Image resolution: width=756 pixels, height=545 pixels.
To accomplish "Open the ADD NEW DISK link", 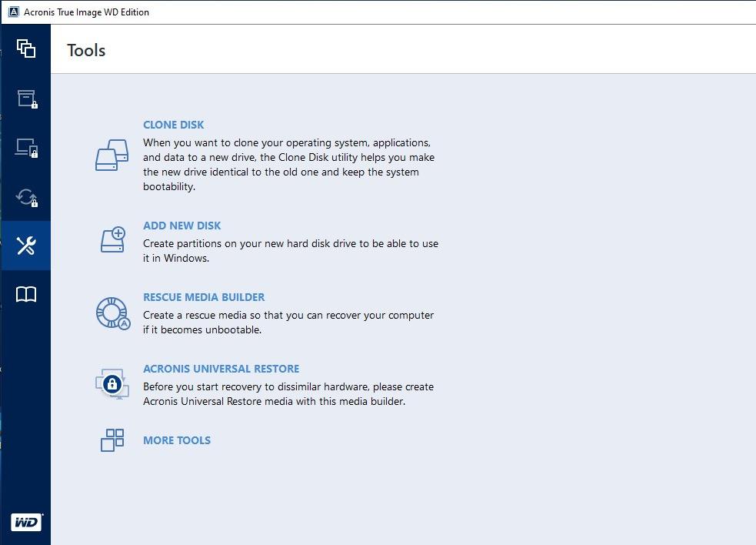I will click(182, 226).
